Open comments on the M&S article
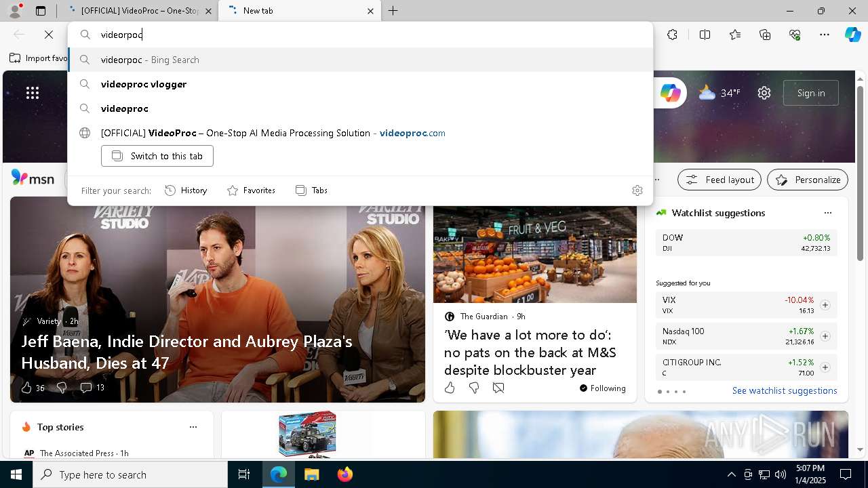Image resolution: width=868 pixels, height=488 pixels. click(x=498, y=388)
